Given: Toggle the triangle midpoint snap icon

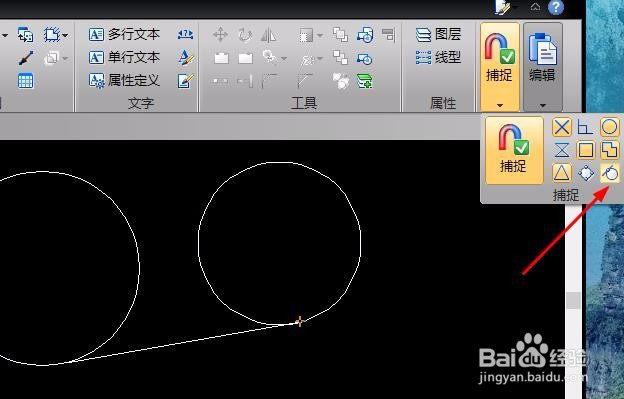Looking at the screenshot, I should (x=562, y=173).
